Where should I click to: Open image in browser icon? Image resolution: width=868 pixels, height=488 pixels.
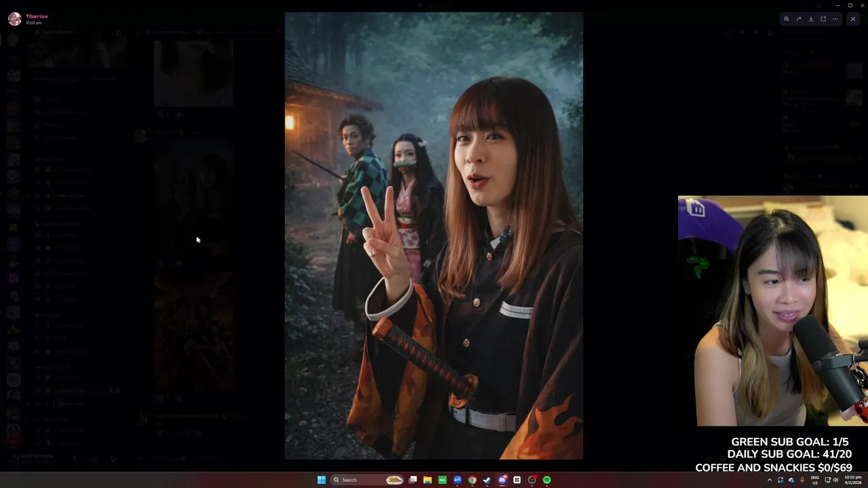pyautogui.click(x=823, y=19)
